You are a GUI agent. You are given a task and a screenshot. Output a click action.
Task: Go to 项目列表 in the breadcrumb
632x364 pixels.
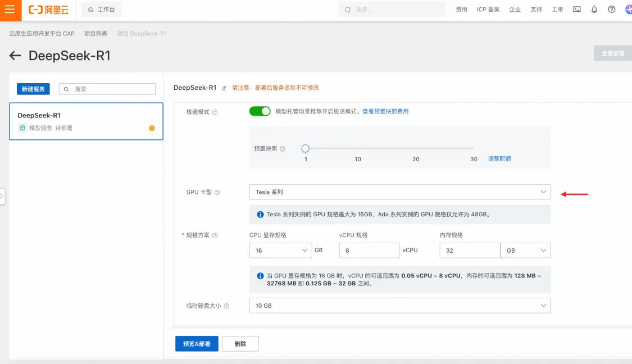pos(96,34)
